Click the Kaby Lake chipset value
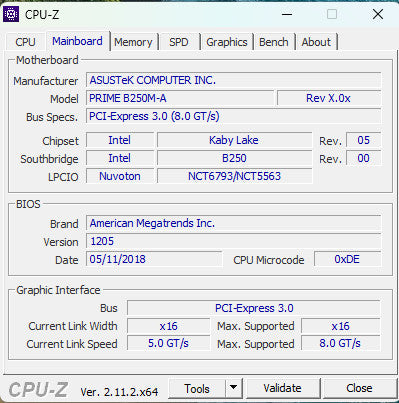This screenshot has height=403, width=399. tap(234, 140)
